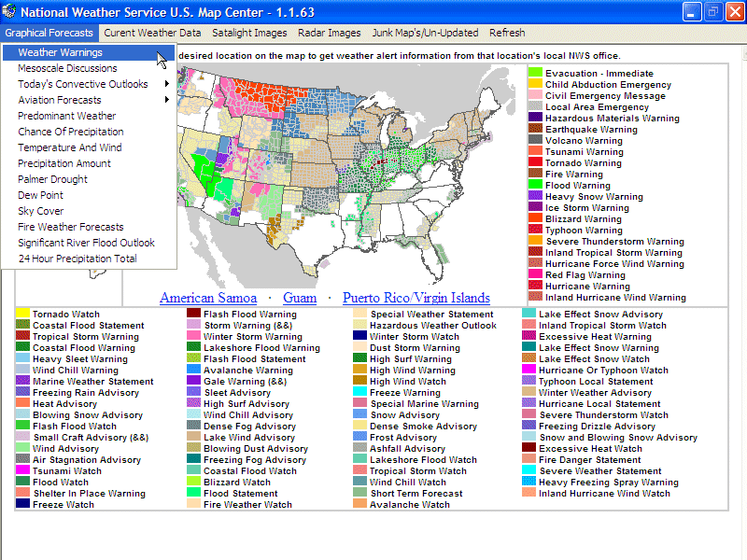Click the Refresh menu item
747x560 pixels.
(x=507, y=33)
